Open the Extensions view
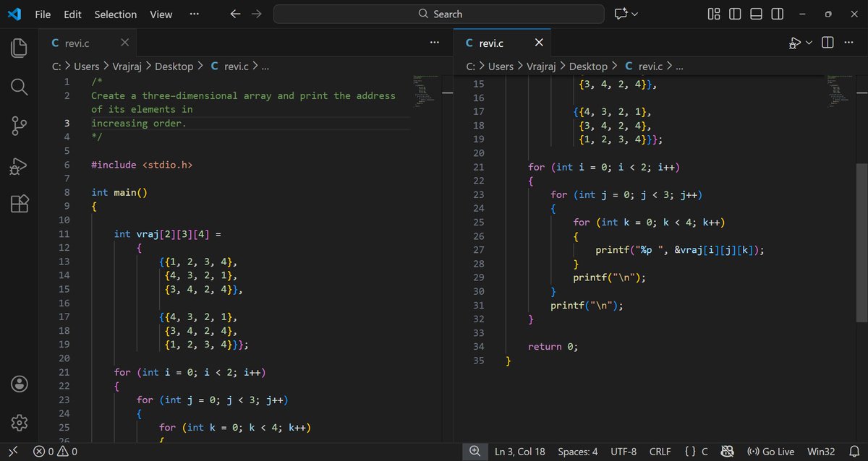 tap(20, 204)
